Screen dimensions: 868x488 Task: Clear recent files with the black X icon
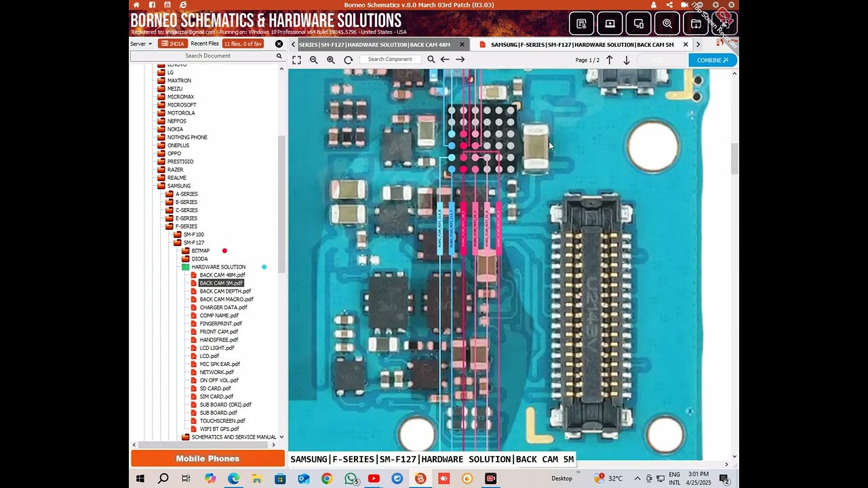click(279, 44)
